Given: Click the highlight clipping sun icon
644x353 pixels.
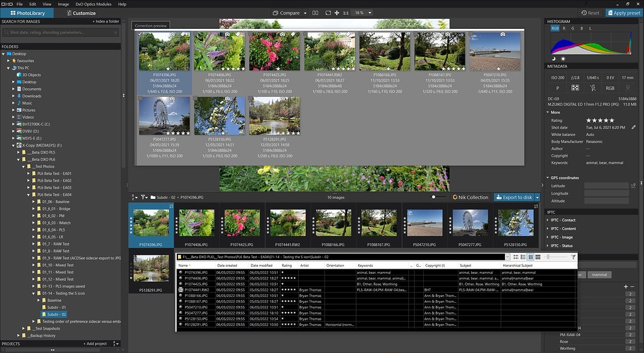Looking at the screenshot, I should (x=563, y=59).
